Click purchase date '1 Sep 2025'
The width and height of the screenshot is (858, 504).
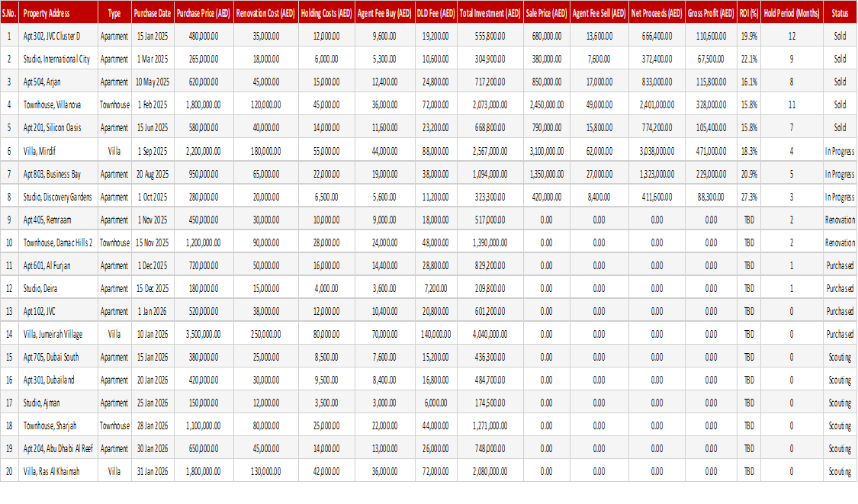(x=153, y=151)
